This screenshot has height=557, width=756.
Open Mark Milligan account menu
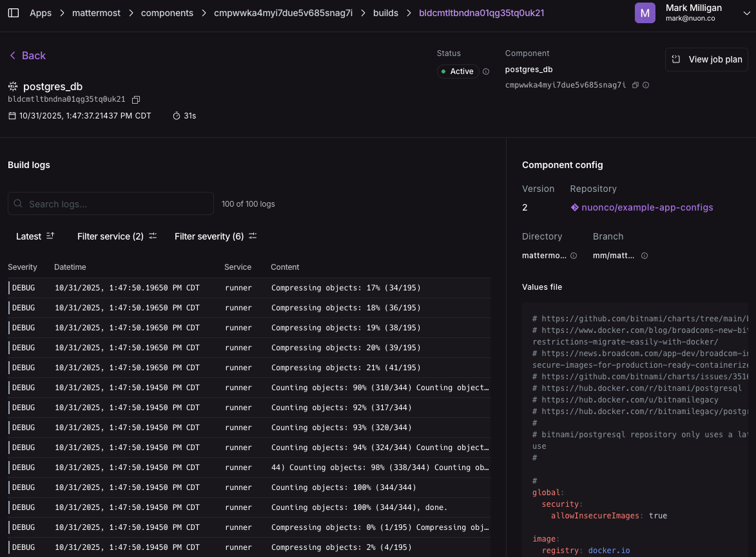693,13
